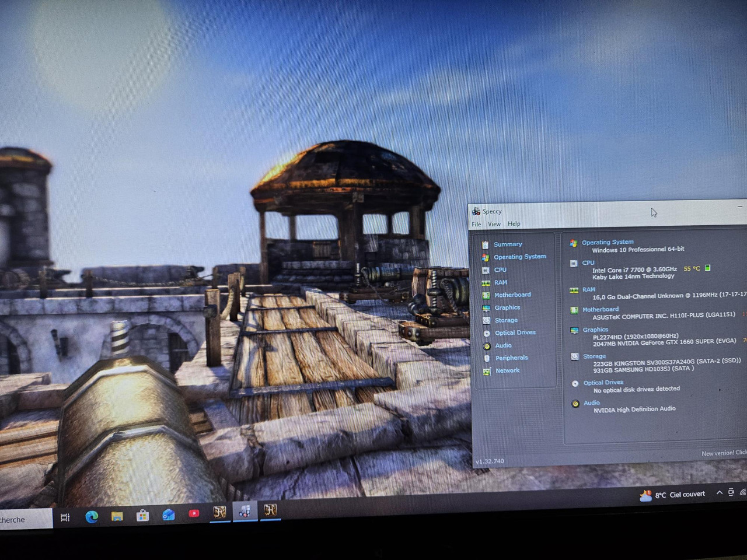Open the Summary section in Speccy sidebar
This screenshot has height=560, width=747.
pos(507,244)
